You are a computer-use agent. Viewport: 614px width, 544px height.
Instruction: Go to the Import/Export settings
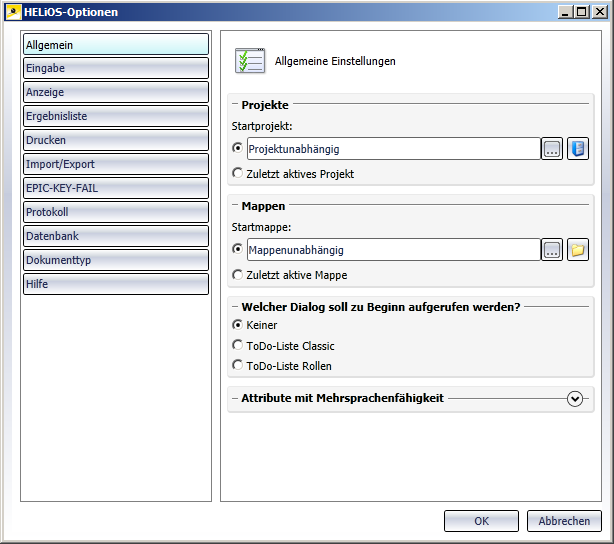pyautogui.click(x=116, y=164)
